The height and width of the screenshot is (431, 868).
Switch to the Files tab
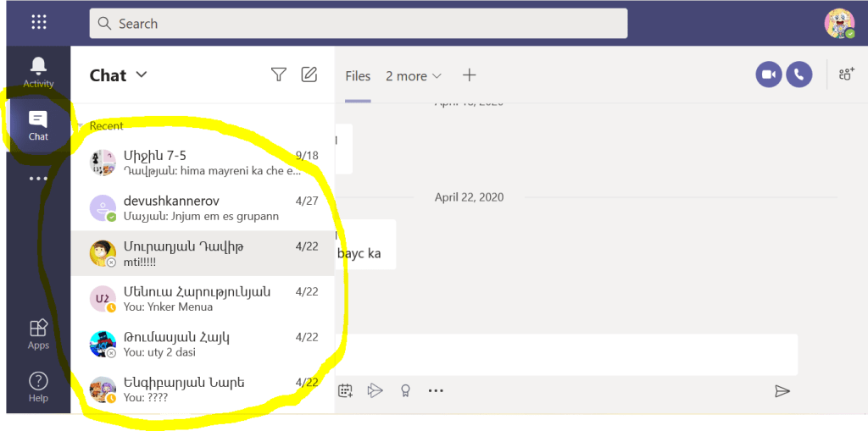[358, 76]
